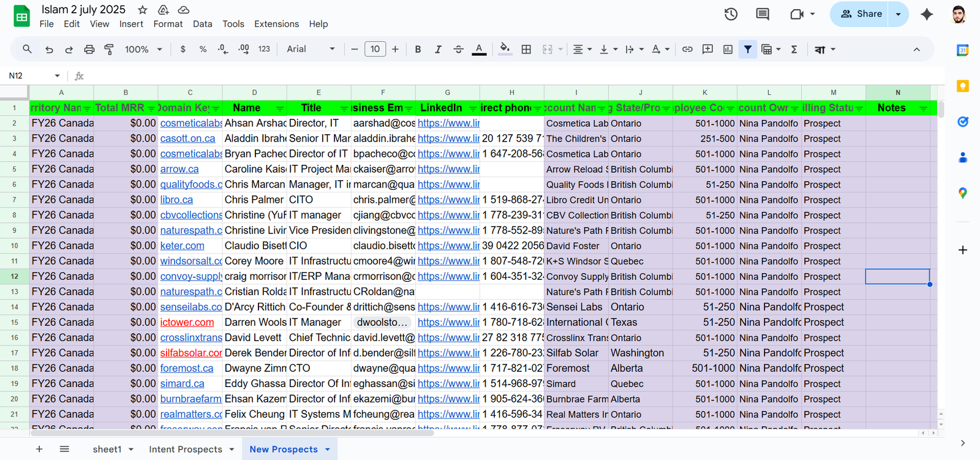This screenshot has width=980, height=460.
Task: Undo the last action
Action: pyautogui.click(x=49, y=50)
